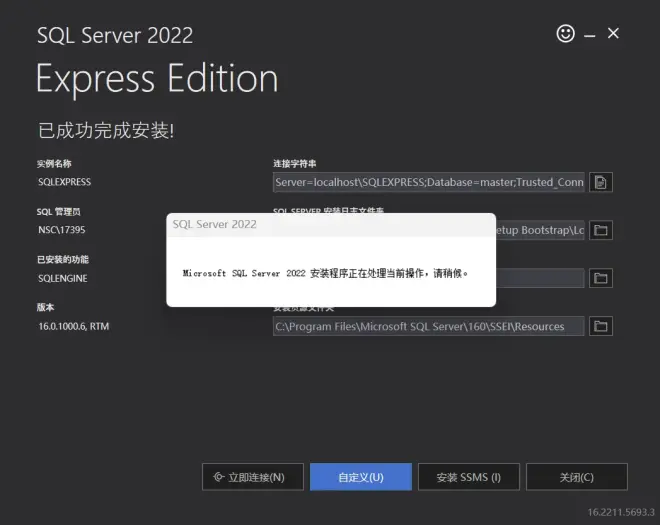Click the 关闭(C) close button

click(577, 477)
